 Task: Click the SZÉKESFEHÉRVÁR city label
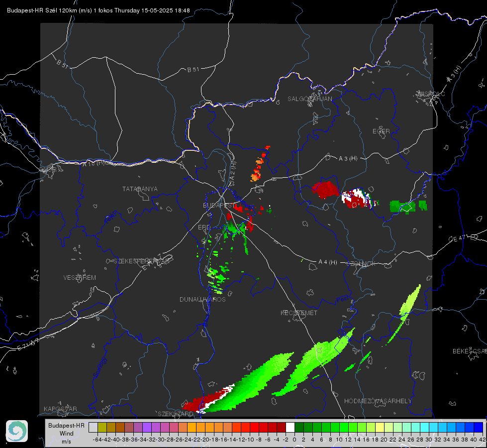pos(141,261)
